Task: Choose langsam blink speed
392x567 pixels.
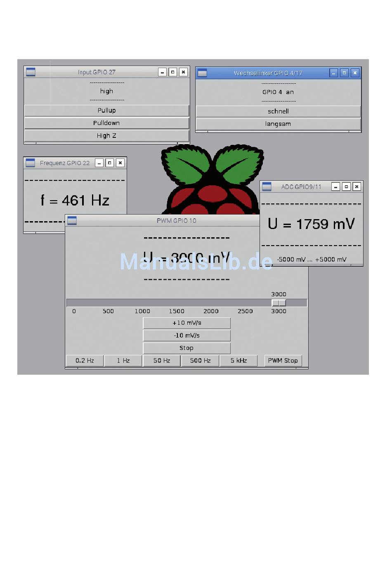Action: [278, 124]
